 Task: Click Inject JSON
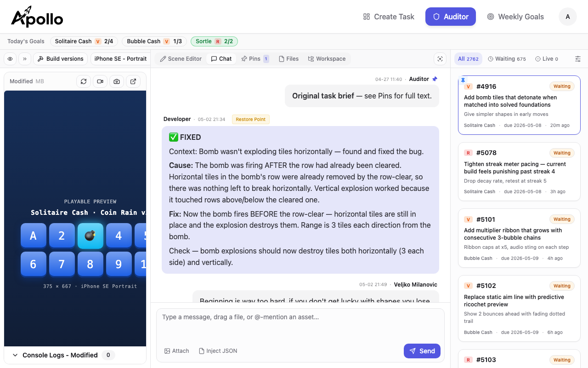[218, 351]
